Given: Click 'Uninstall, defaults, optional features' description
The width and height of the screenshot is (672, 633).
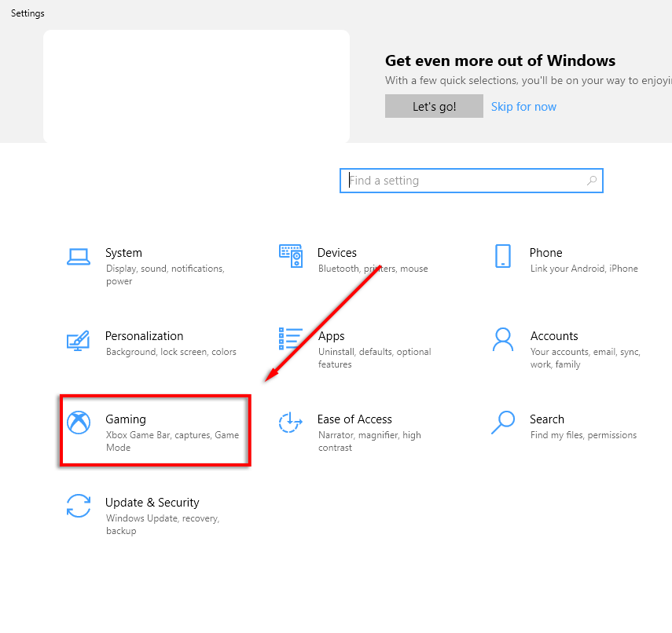Looking at the screenshot, I should coord(375,358).
